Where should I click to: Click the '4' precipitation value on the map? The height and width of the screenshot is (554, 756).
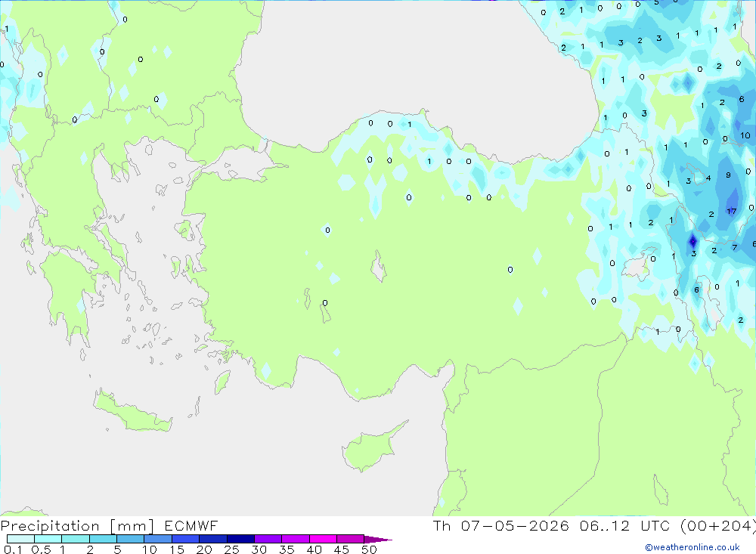tap(708, 178)
